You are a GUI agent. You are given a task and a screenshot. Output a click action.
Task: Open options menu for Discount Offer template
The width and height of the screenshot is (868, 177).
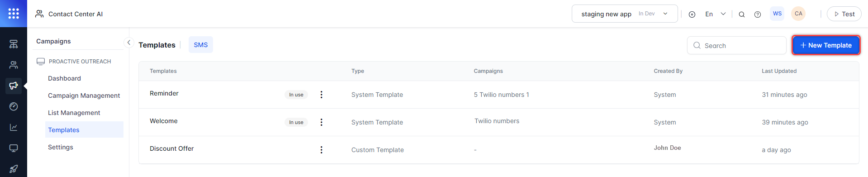[322, 150]
